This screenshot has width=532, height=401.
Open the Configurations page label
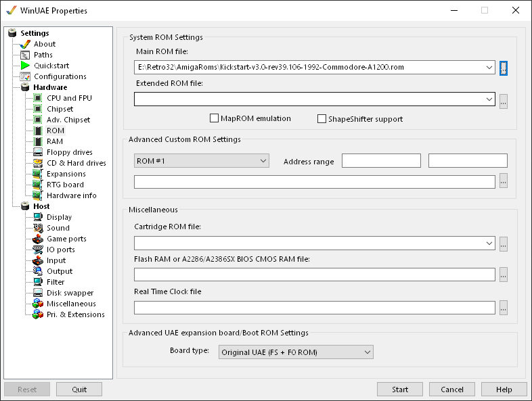[60, 76]
